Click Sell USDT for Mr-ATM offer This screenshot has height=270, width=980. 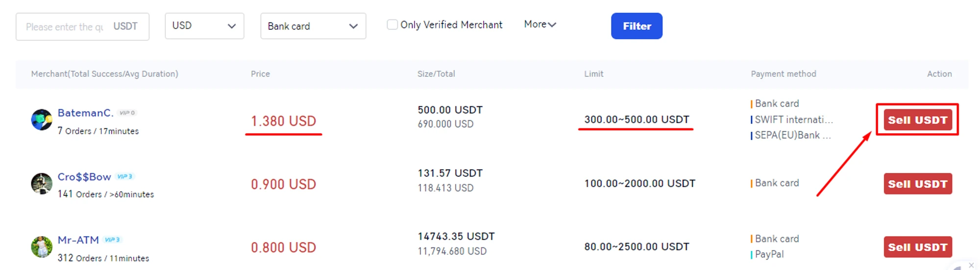917,247
